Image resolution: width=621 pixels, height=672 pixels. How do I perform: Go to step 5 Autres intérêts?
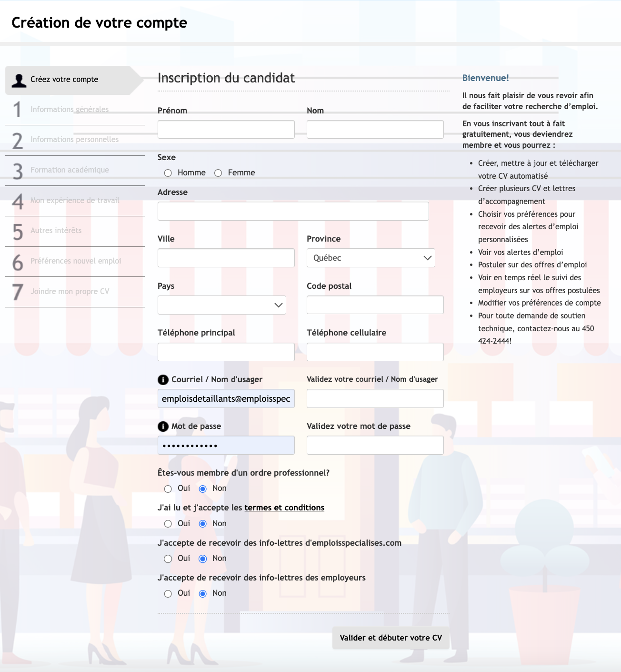pos(75,231)
